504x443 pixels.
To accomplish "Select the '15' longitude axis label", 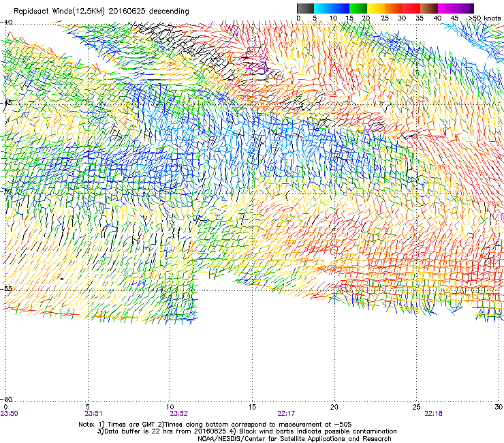I will [x=252, y=407].
